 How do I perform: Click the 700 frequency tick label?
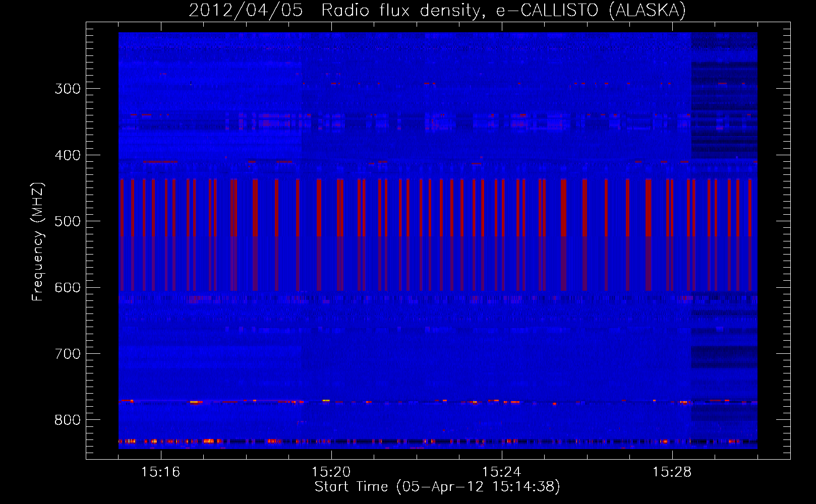[68, 354]
